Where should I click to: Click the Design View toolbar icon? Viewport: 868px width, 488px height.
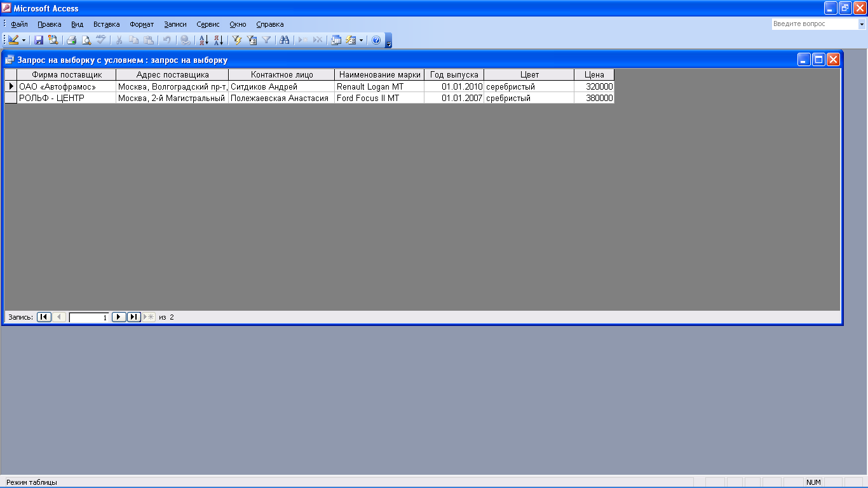[x=13, y=40]
